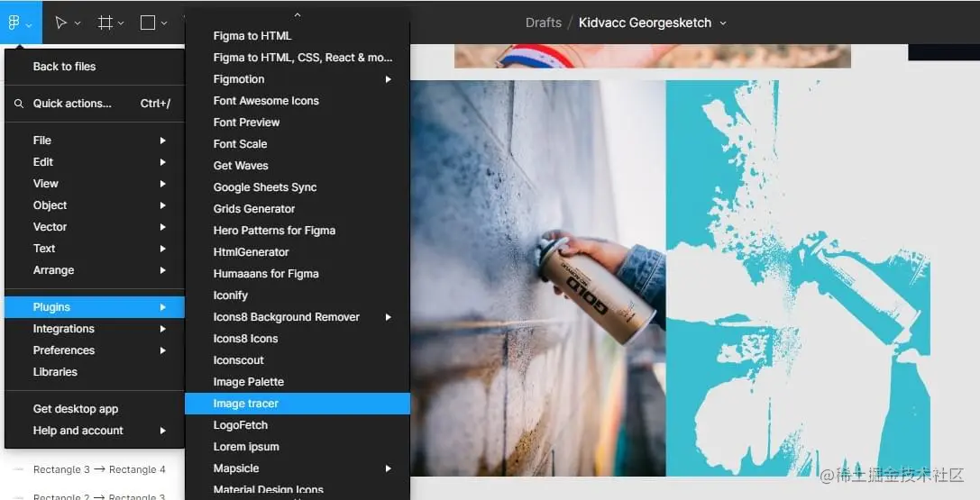Run the Icons8 Icons plugin
980x500 pixels.
pos(298,339)
